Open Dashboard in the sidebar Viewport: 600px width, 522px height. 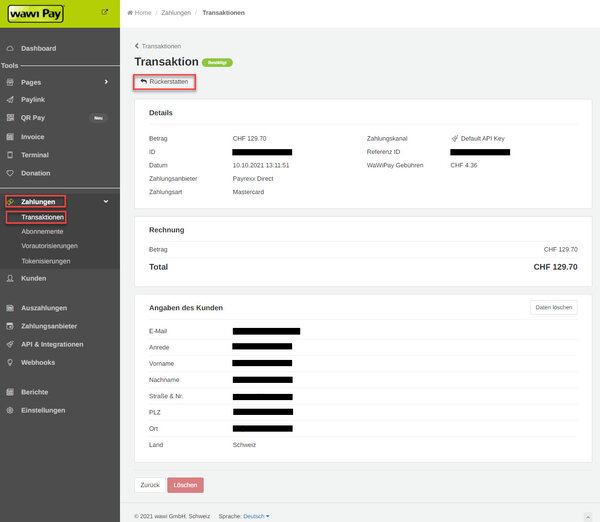pos(39,48)
